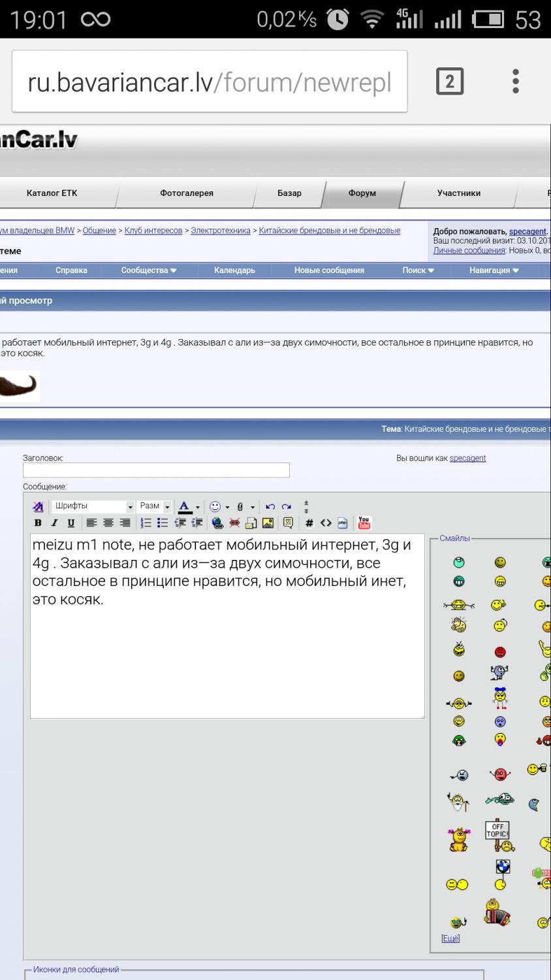Screen dimensions: 551x980
Task: Click the Ещё smilies link
Action: [x=450, y=938]
